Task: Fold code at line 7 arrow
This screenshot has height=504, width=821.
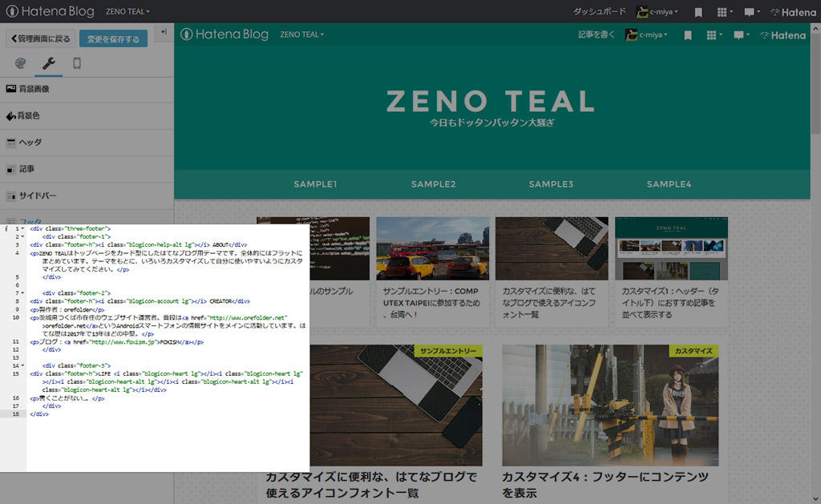Action: pyautogui.click(x=22, y=293)
